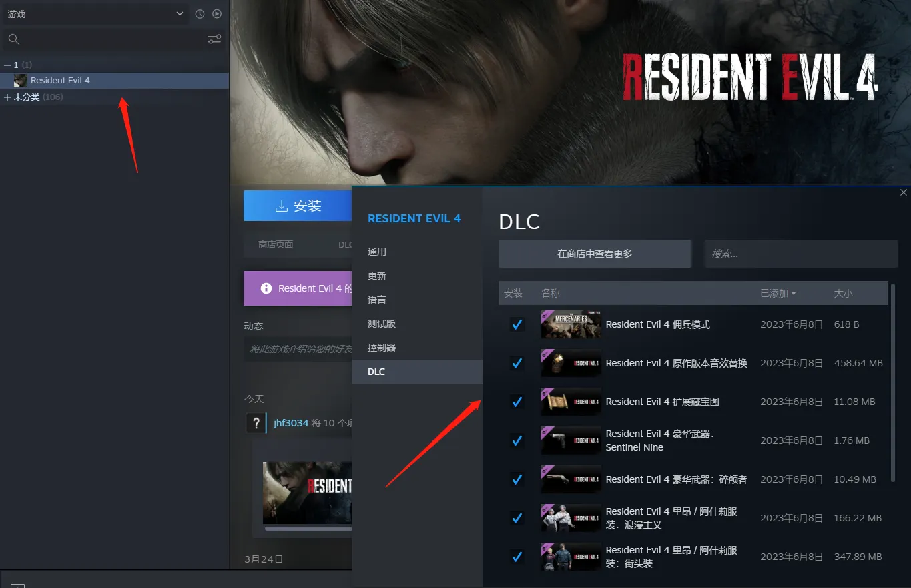Click the blue 安装 button
This screenshot has height=588, width=911.
pos(298,206)
